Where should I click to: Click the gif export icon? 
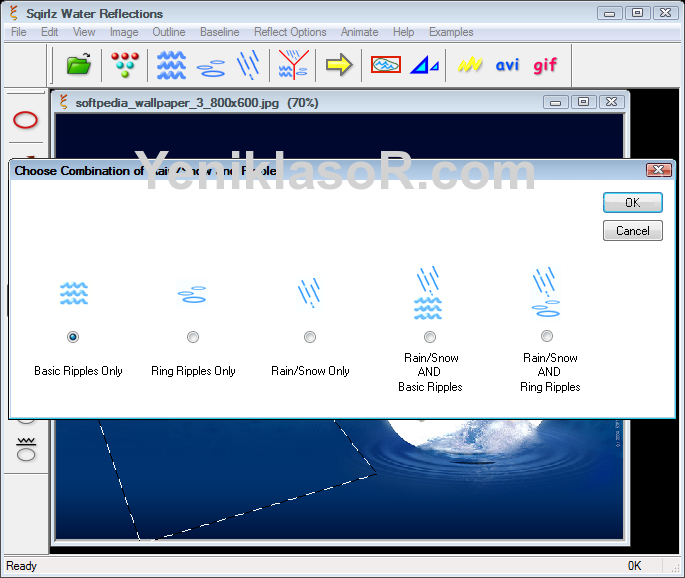545,65
